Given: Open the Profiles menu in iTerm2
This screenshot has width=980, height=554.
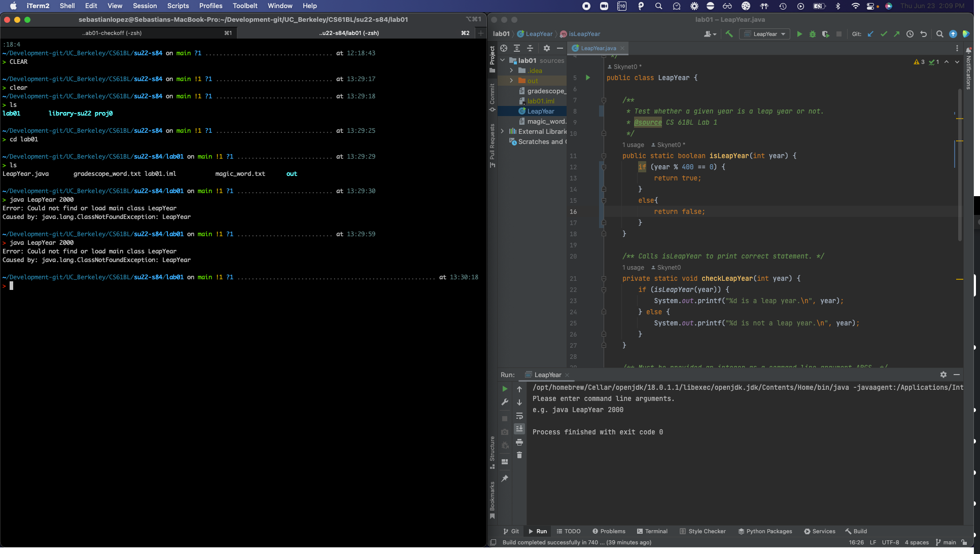Looking at the screenshot, I should (211, 6).
